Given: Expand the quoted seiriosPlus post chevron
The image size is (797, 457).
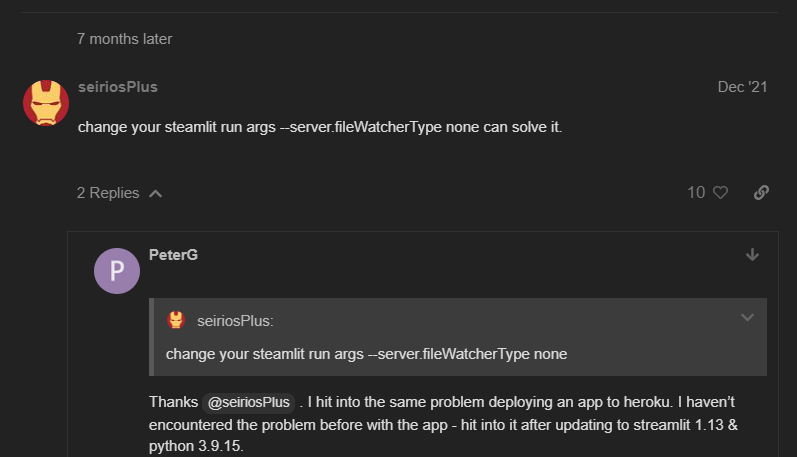Looking at the screenshot, I should [x=747, y=318].
